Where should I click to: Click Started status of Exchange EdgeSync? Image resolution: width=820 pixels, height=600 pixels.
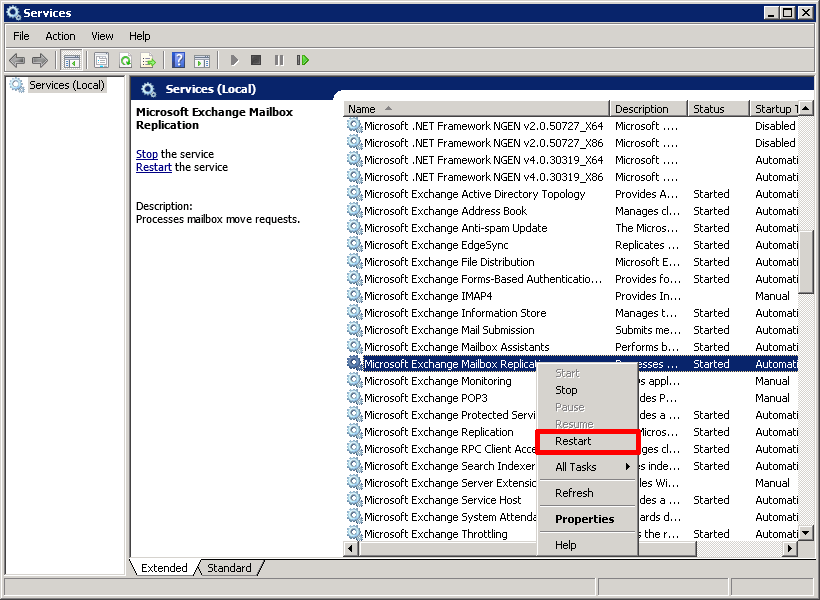[711, 245]
